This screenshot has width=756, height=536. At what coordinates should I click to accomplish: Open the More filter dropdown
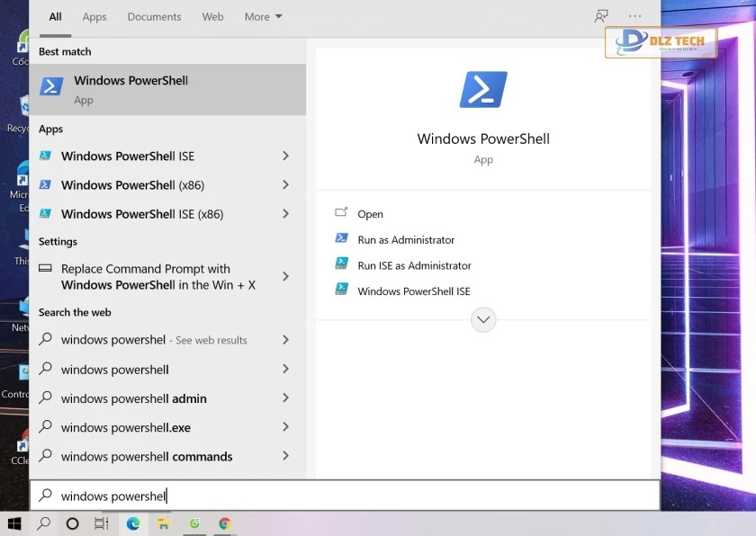click(263, 16)
